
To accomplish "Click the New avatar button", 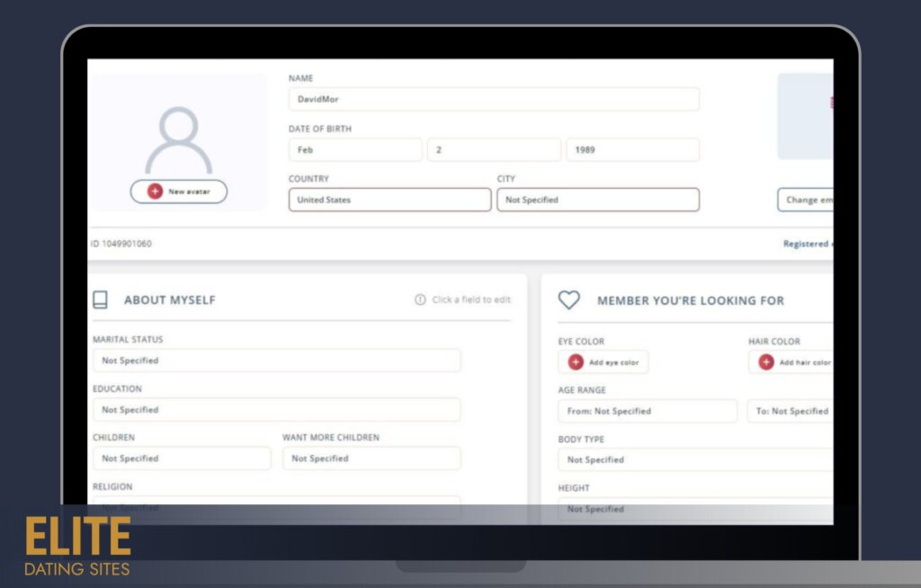I will 178,191.
